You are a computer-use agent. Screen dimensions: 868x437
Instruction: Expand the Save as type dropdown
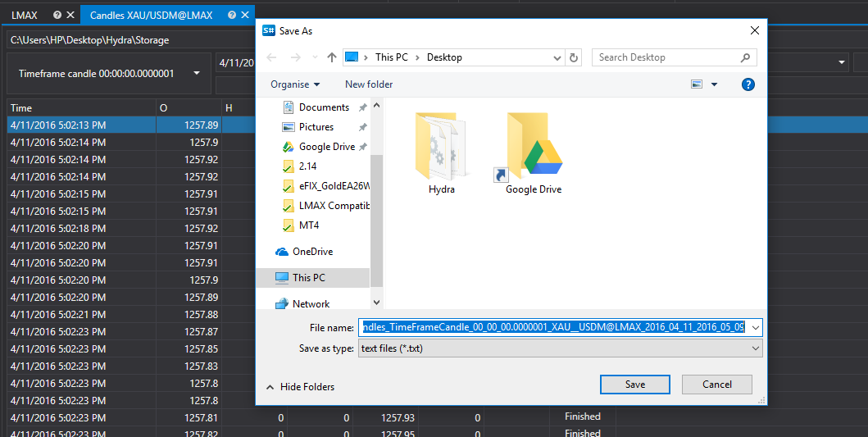pos(560,348)
